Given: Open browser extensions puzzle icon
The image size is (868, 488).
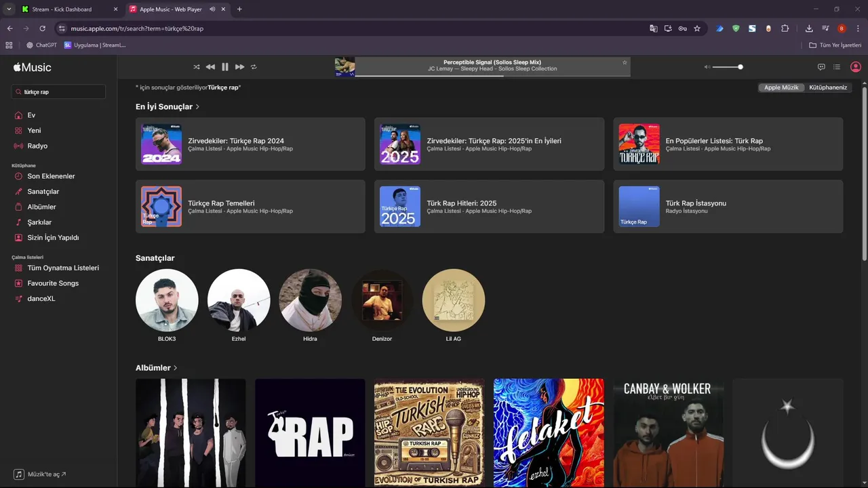Looking at the screenshot, I should click(x=785, y=28).
